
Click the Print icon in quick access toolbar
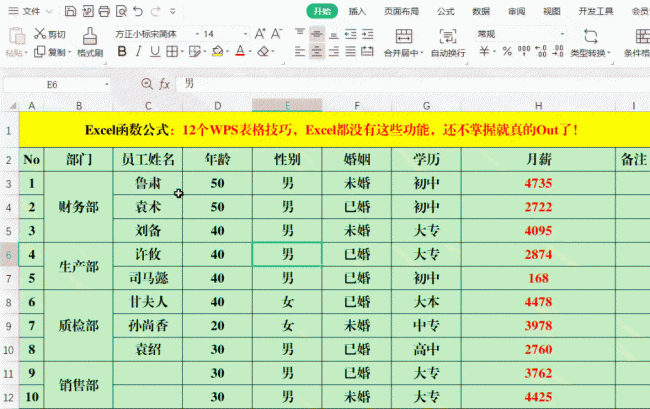pyautogui.click(x=104, y=11)
